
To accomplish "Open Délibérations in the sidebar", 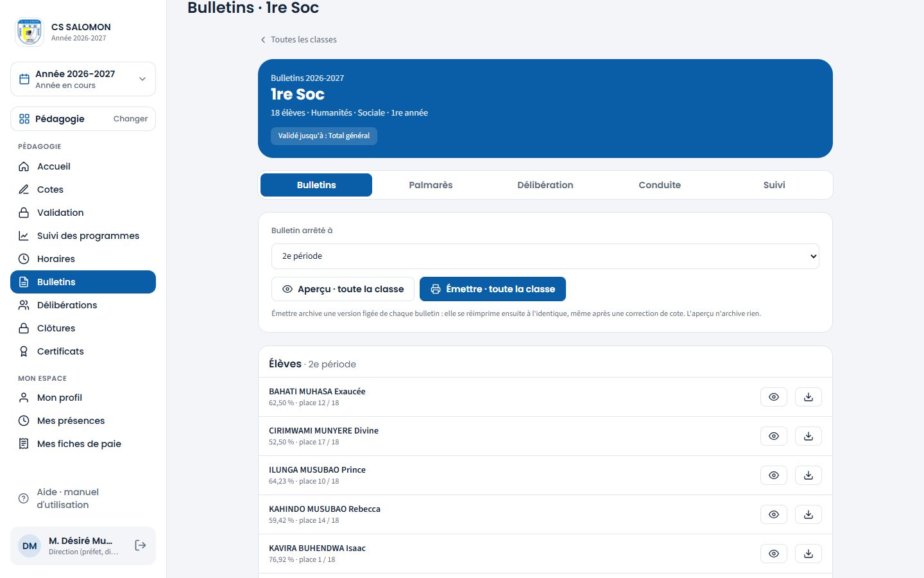I will click(83, 305).
